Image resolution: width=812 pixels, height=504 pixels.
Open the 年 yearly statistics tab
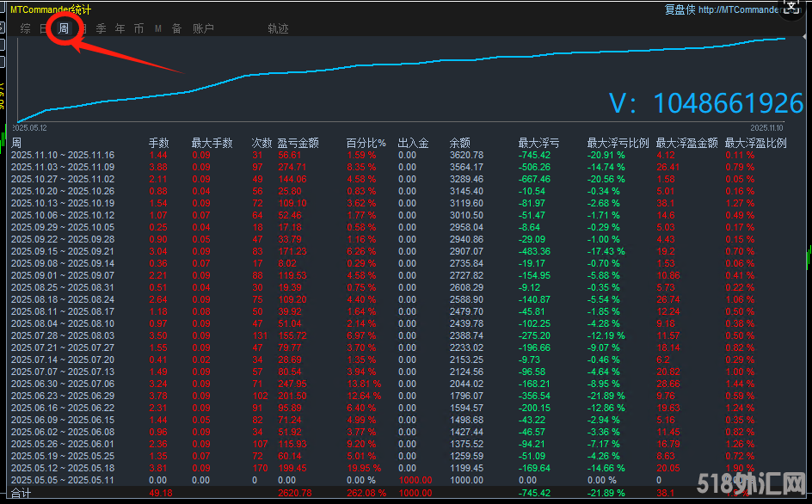click(120, 28)
